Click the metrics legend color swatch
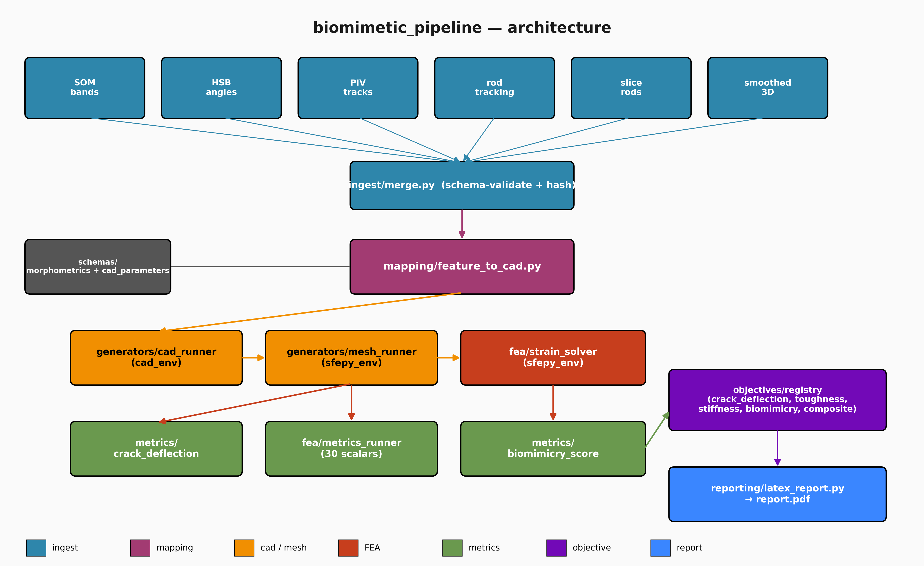Screen dimensions: 924x566 click(x=452, y=548)
